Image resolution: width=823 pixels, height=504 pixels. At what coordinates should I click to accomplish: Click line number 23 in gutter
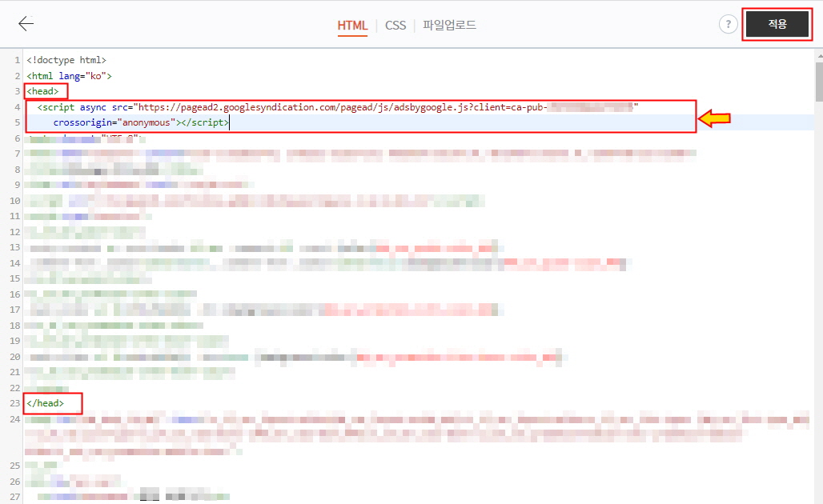click(14, 402)
